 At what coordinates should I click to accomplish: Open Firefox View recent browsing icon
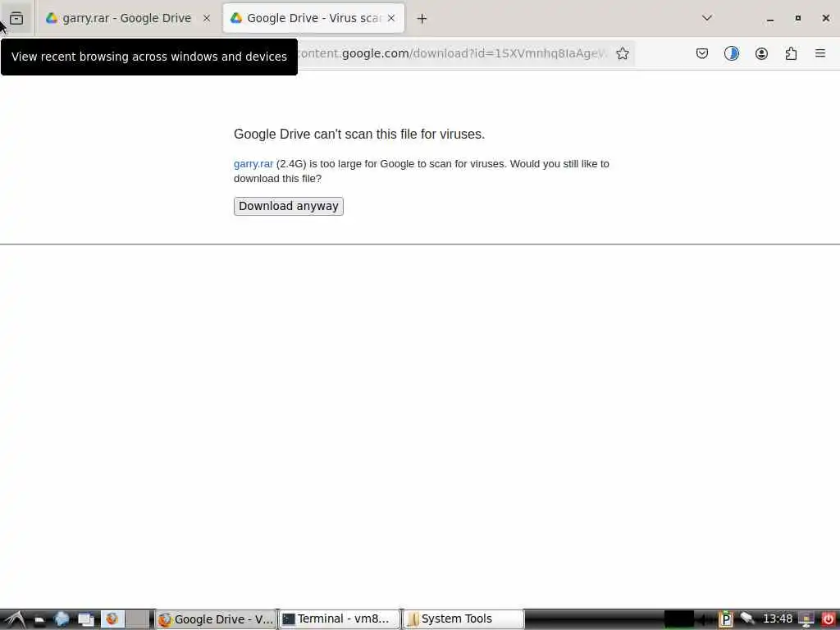(16, 18)
